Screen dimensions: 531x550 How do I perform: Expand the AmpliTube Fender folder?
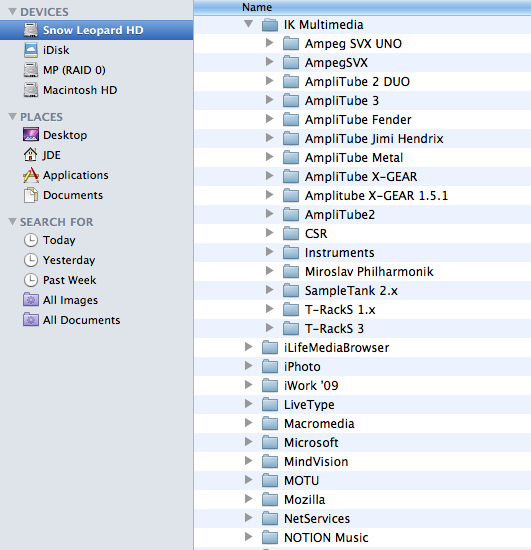point(269,119)
